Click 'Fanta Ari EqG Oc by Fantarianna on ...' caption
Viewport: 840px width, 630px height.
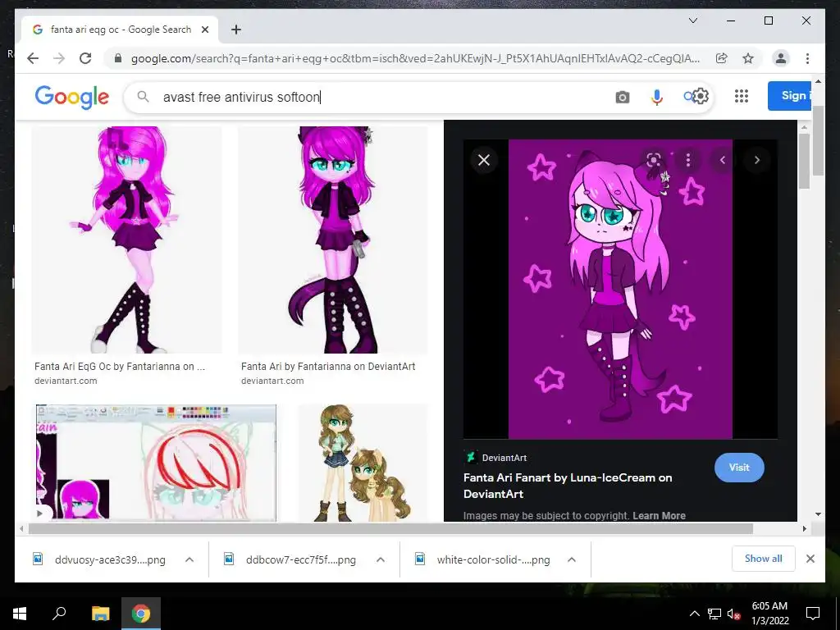click(x=120, y=367)
